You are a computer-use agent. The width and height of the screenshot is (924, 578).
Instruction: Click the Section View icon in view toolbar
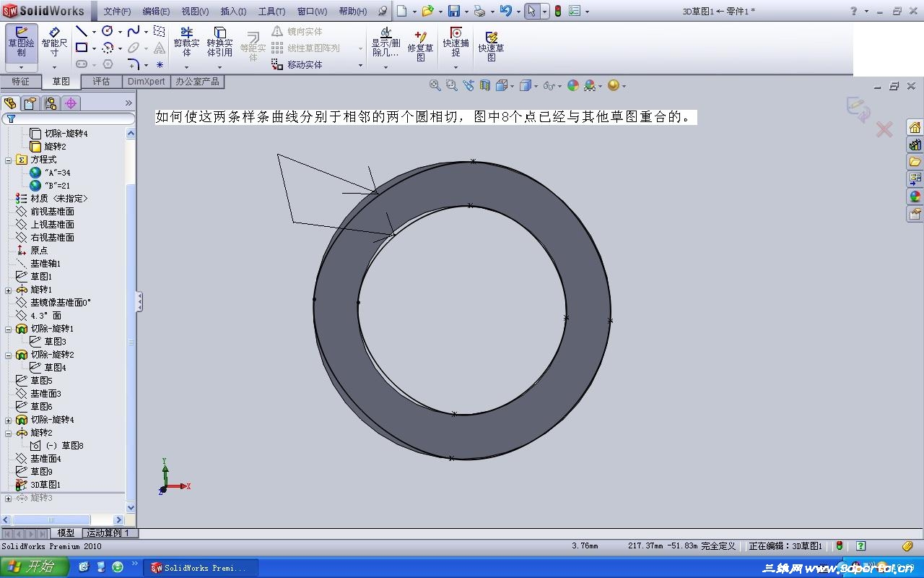485,85
